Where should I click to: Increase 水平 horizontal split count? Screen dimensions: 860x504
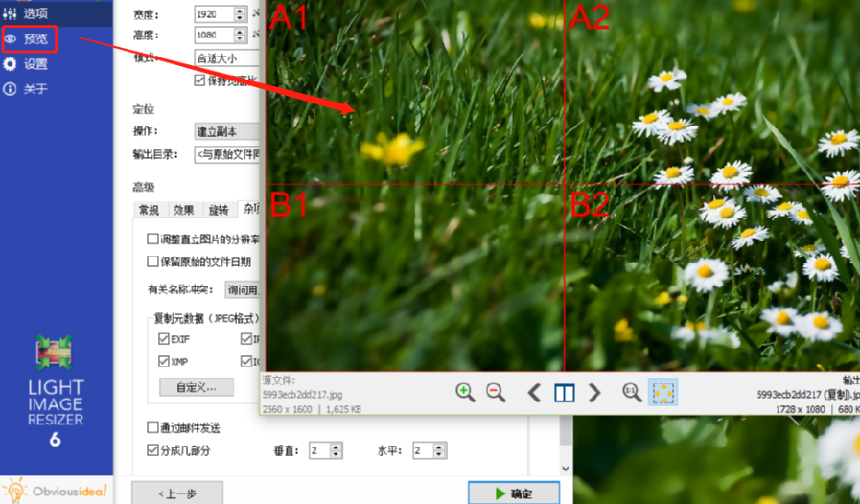[439, 447]
